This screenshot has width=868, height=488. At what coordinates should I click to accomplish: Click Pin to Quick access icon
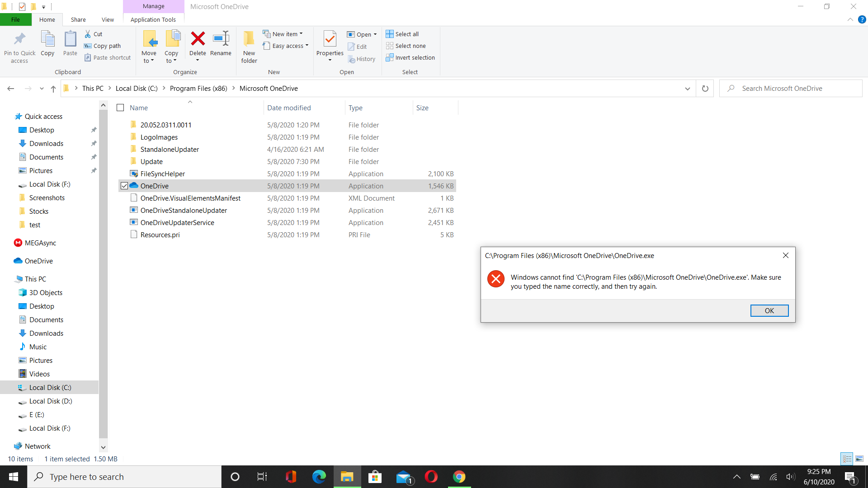click(x=19, y=39)
